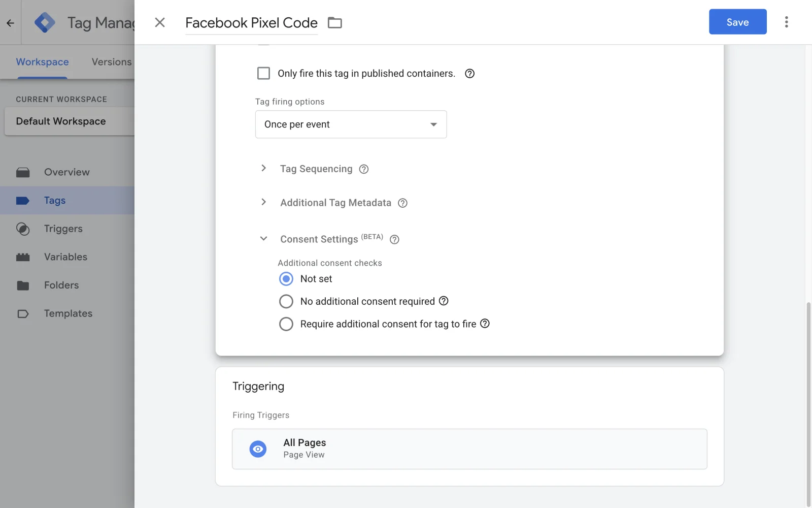Click help icon for Additional Tag Metadata
This screenshot has height=508, width=812.
[x=402, y=203]
